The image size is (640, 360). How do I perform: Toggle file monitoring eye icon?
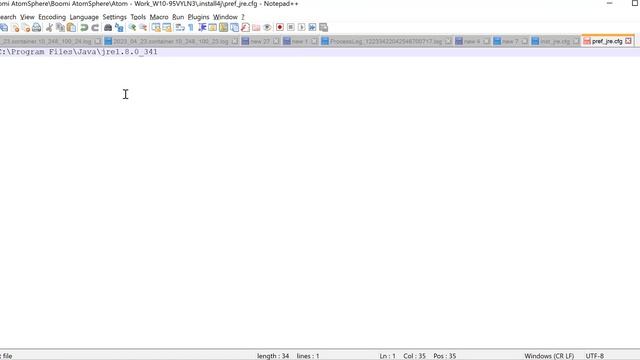267,27
